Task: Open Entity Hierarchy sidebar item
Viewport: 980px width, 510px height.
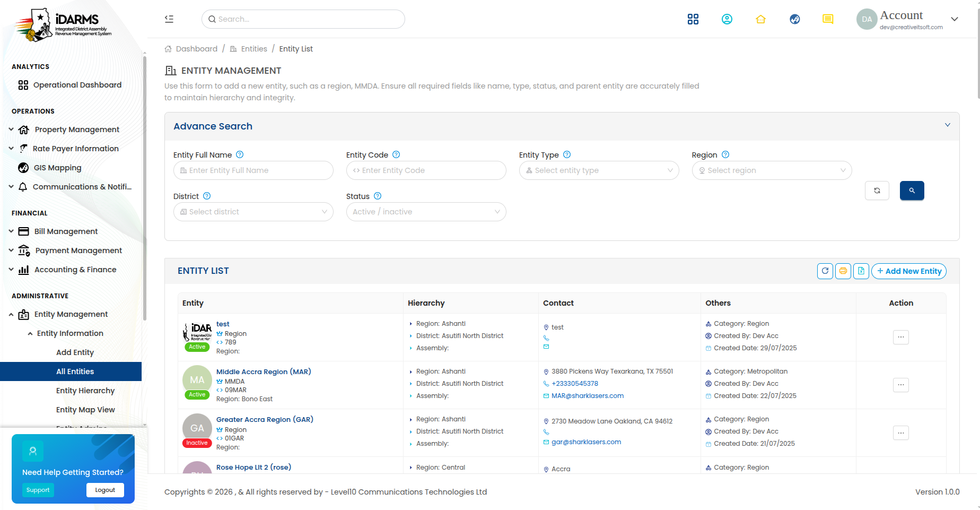Action: [85, 391]
